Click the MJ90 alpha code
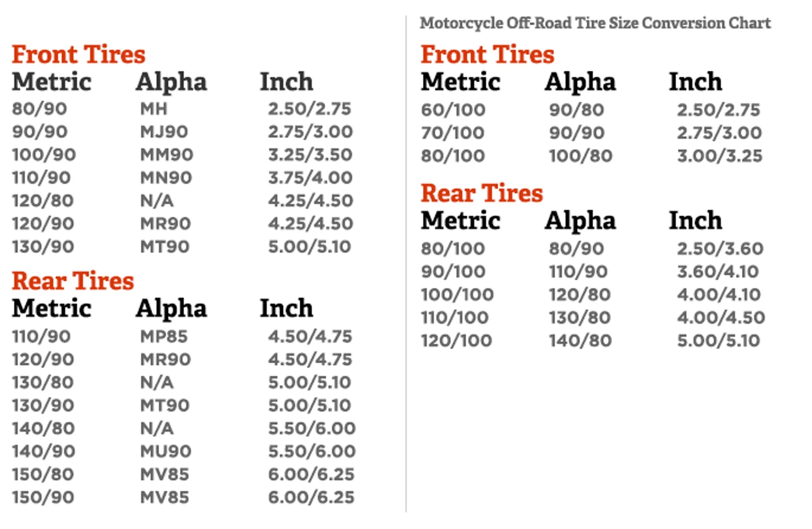812x529 pixels. (164, 132)
